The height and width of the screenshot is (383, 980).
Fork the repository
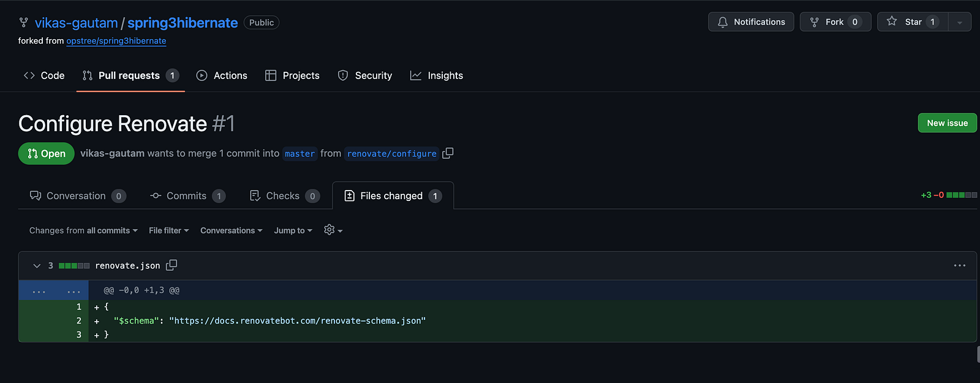pos(835,22)
